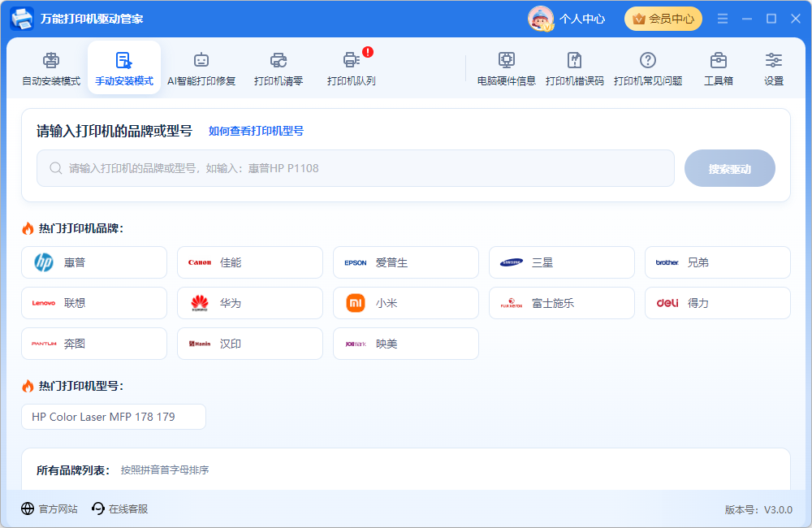Visit 官方网站 official website link

50,509
